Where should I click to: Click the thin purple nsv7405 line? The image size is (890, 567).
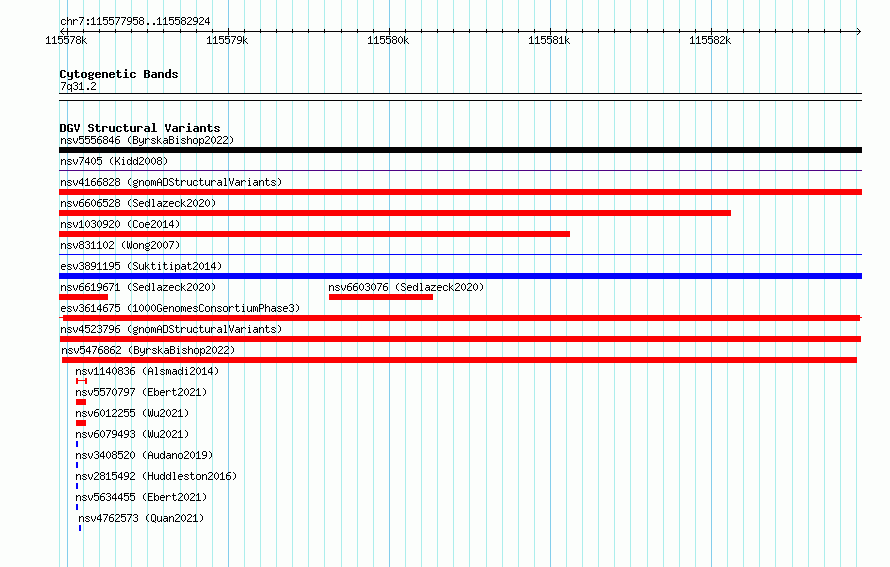[460, 170]
